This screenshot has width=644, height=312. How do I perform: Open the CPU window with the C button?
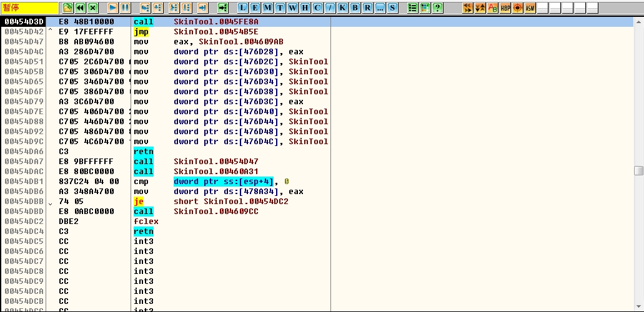[x=317, y=7]
